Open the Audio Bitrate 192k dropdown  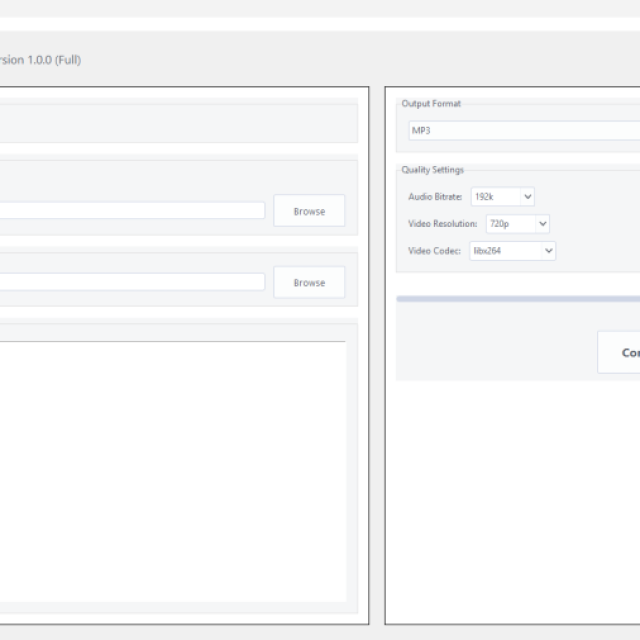(502, 197)
